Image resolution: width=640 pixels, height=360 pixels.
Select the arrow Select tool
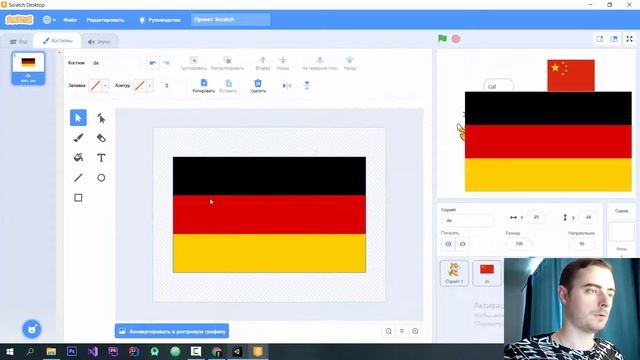click(x=78, y=118)
